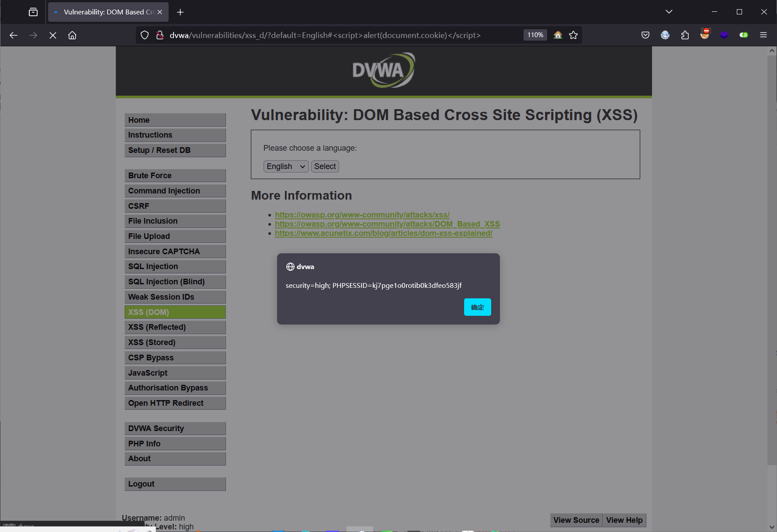
Task: Reset the 110% zoom level
Action: coord(535,35)
